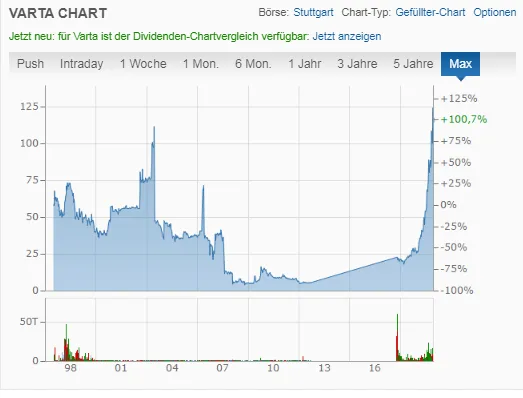Click the 0% right axis label

pyautogui.click(x=448, y=205)
